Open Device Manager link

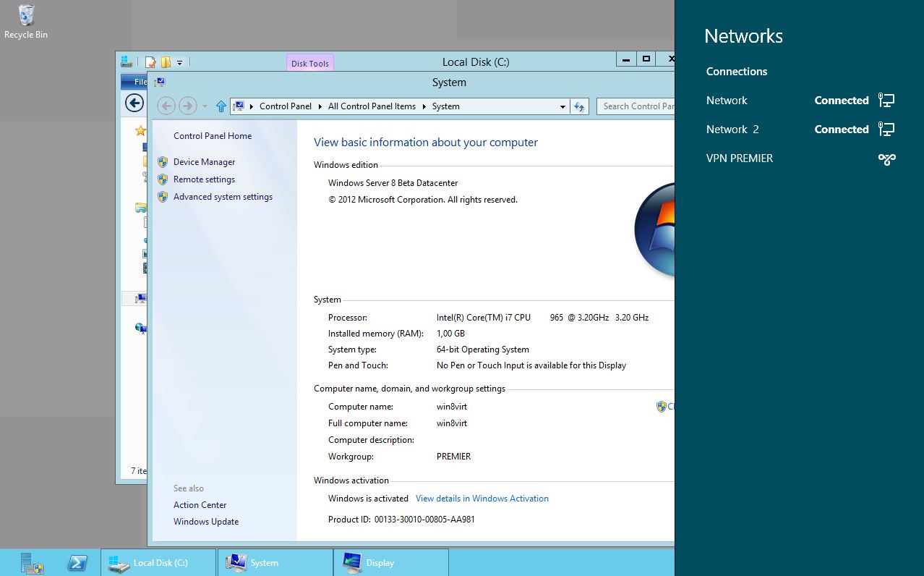(x=204, y=162)
